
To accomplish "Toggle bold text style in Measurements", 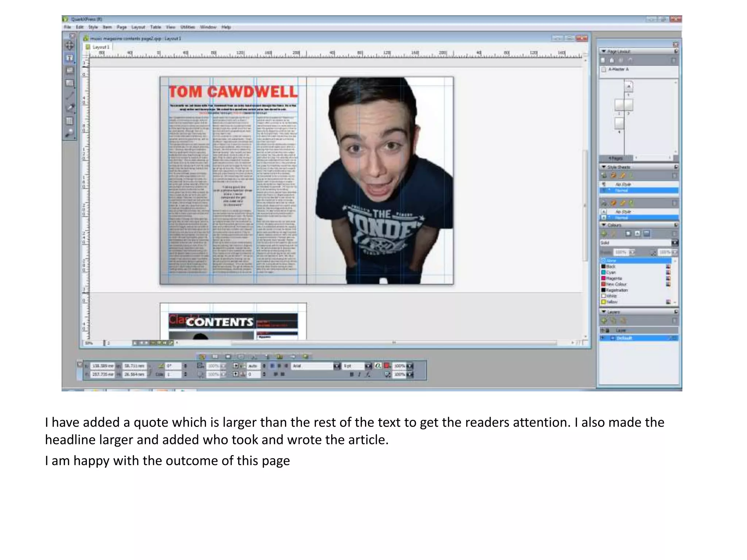I will [x=352, y=374].
